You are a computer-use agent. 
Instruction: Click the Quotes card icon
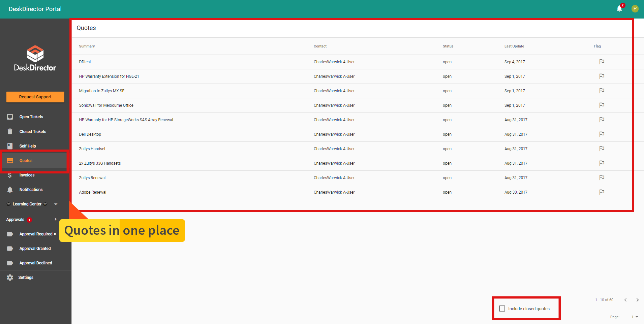[x=10, y=161]
